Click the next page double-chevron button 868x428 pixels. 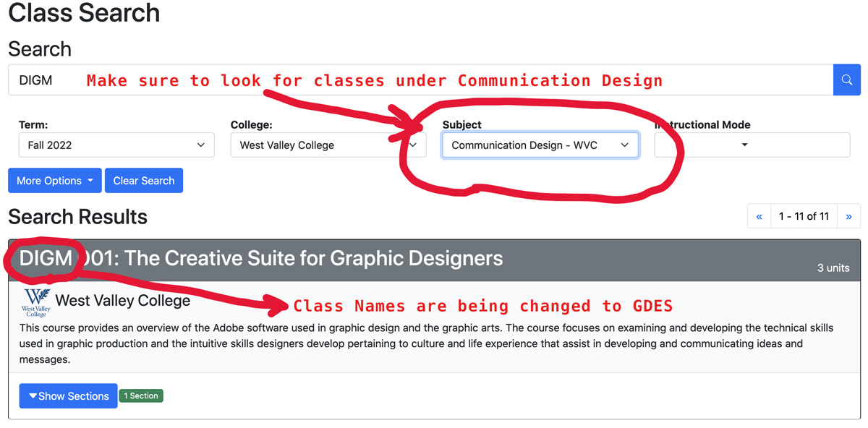point(849,216)
